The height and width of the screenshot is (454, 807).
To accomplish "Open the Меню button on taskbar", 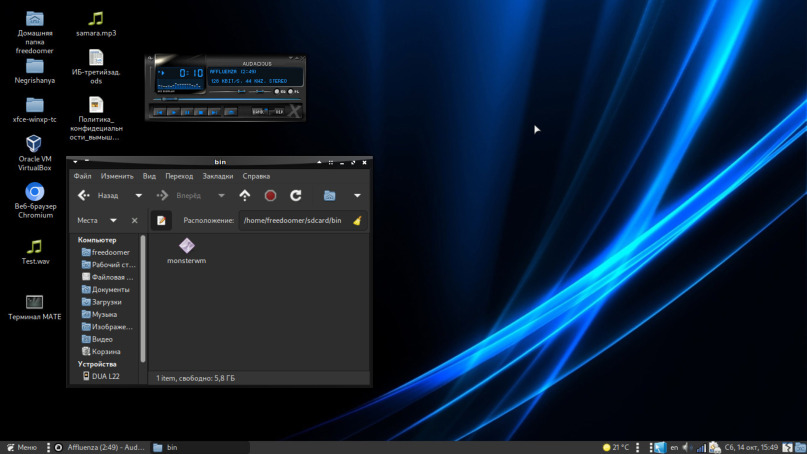I will pos(21,447).
